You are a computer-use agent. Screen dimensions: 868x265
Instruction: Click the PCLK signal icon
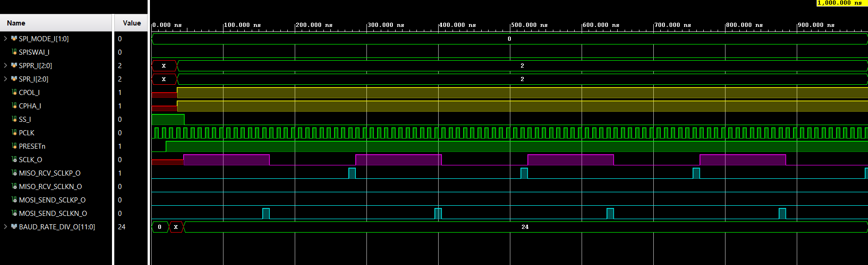[x=14, y=133]
